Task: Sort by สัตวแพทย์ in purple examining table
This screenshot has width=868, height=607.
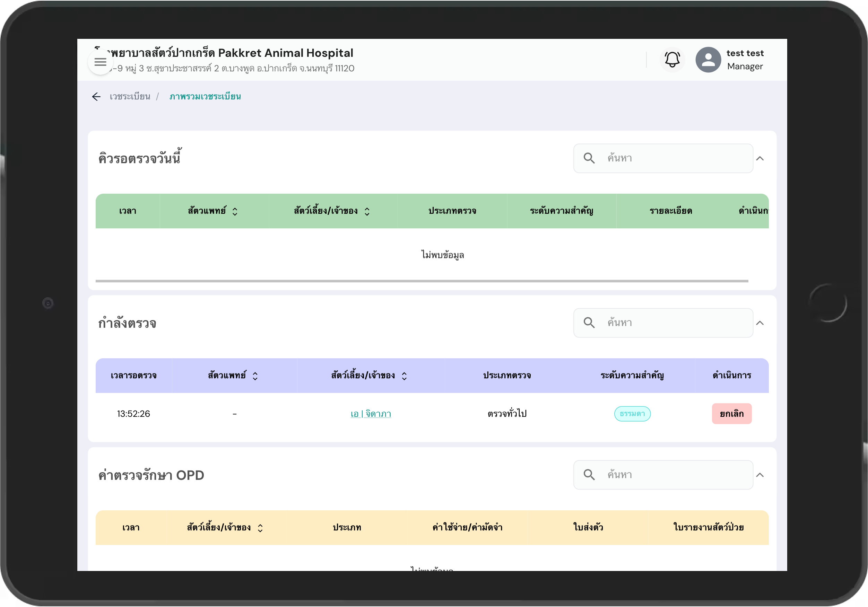Action: coord(255,376)
